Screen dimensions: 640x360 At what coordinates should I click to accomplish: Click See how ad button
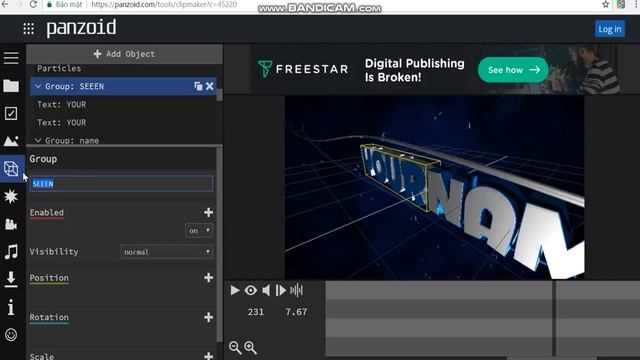coord(513,70)
